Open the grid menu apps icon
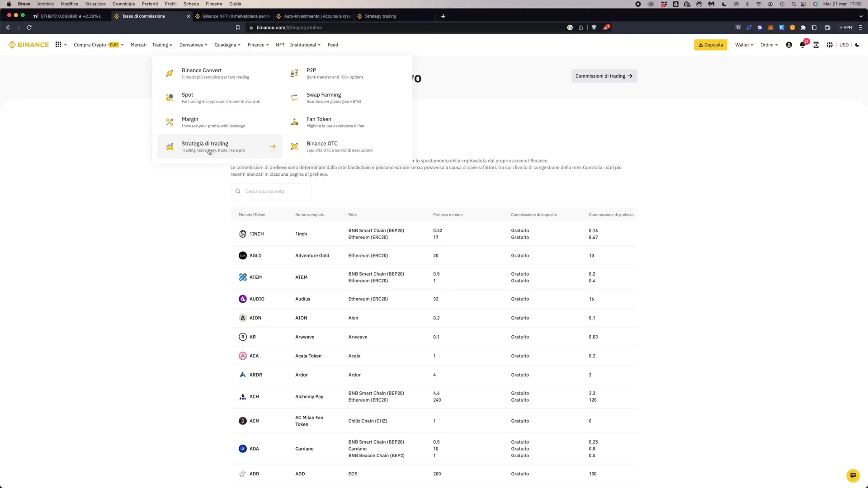Viewport: 868px width, 488px height. click(x=58, y=45)
